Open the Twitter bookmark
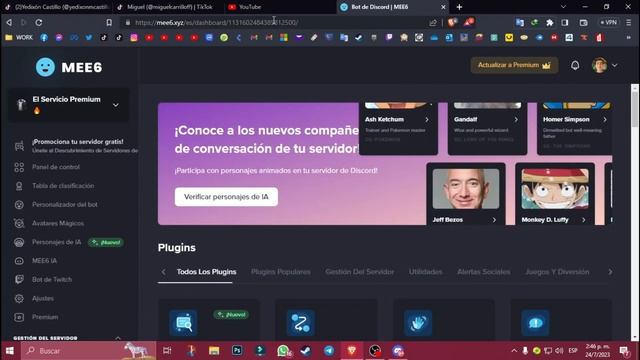Screen dimensions: 640x360 click(89, 38)
